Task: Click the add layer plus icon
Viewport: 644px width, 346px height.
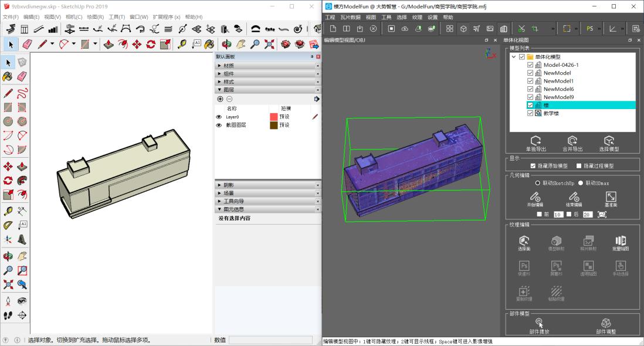Action: tap(220, 99)
